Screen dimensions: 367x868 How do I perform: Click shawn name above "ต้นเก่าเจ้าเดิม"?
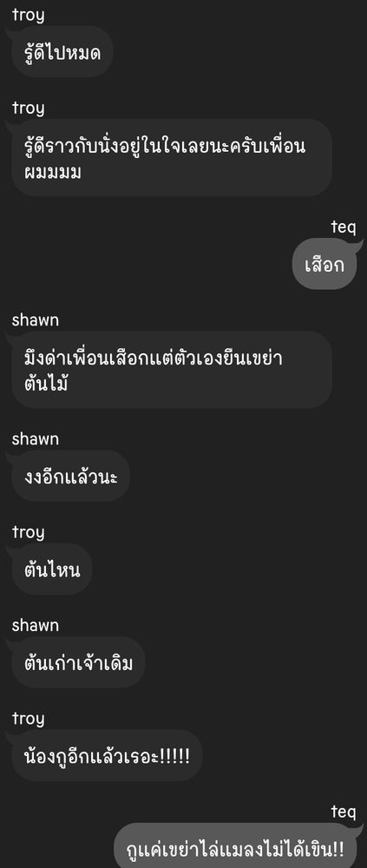click(x=36, y=626)
